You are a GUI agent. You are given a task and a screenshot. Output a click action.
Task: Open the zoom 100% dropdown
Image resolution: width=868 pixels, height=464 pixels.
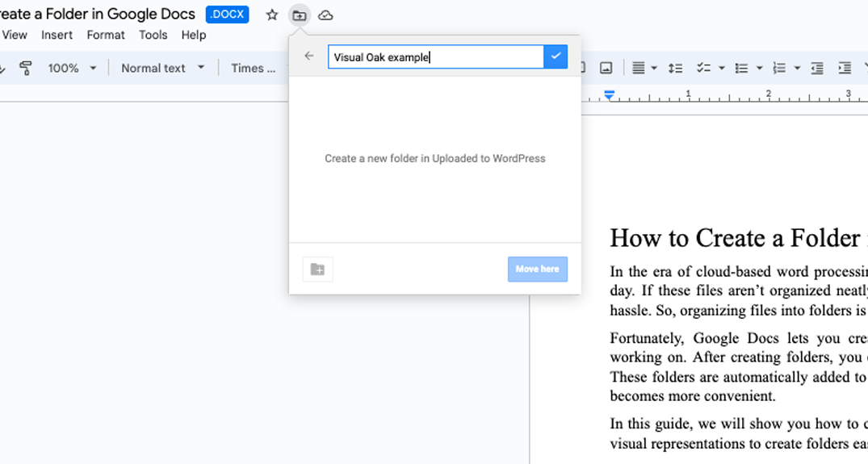point(72,68)
